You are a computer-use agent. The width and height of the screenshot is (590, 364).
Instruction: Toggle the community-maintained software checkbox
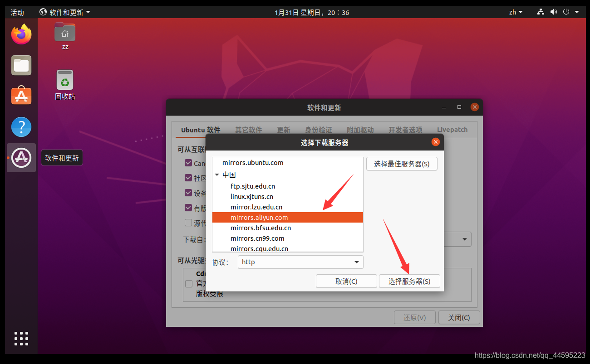(188, 178)
